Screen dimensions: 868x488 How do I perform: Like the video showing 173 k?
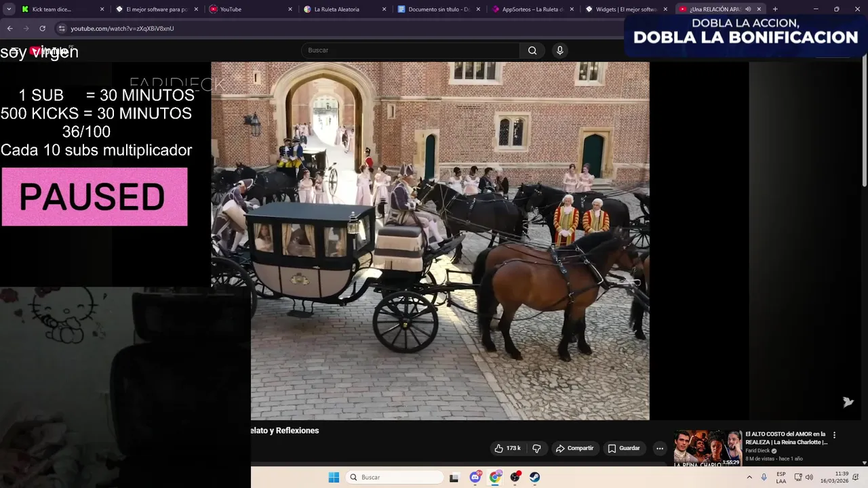(x=507, y=448)
